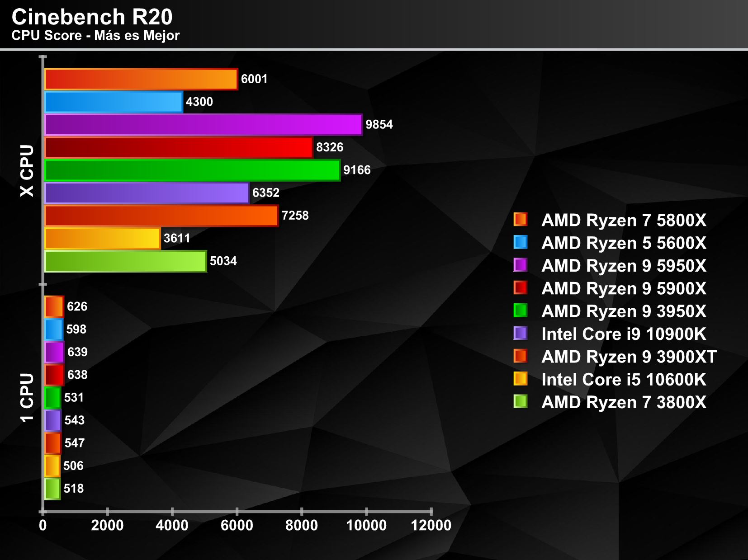
Task: Click the 639 single-core score value
Action: coord(77,352)
